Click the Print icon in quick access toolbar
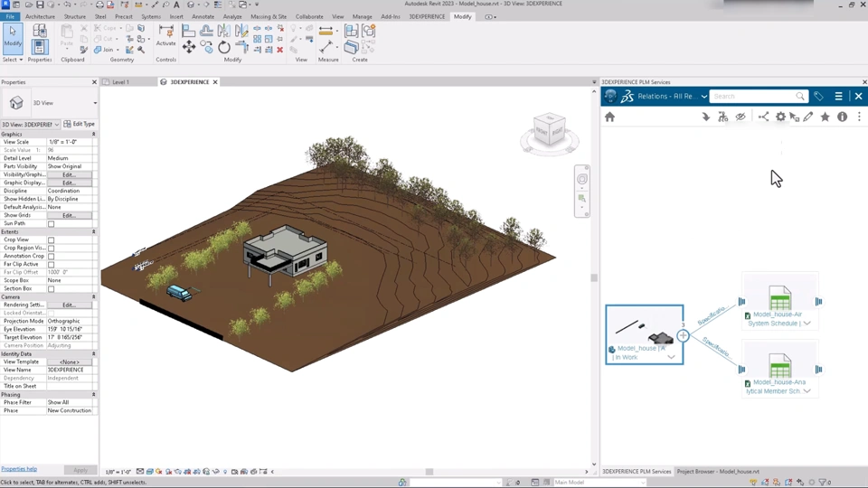Viewport: 868px width, 488px height. (x=99, y=5)
